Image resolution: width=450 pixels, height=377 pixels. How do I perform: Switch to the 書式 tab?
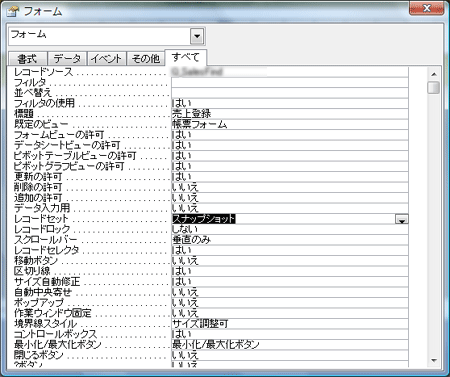click(28, 58)
